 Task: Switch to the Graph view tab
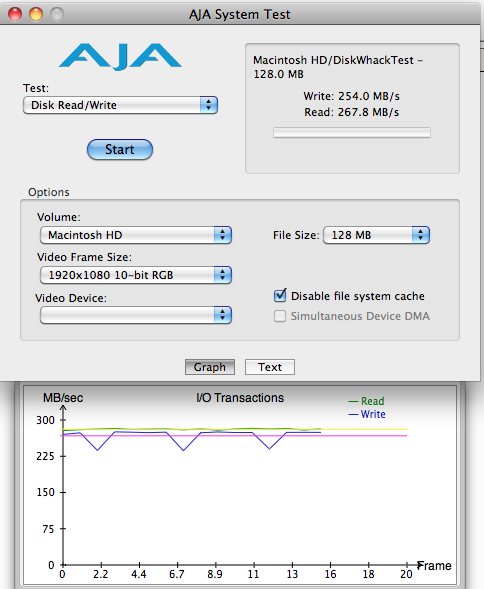pyautogui.click(x=210, y=367)
